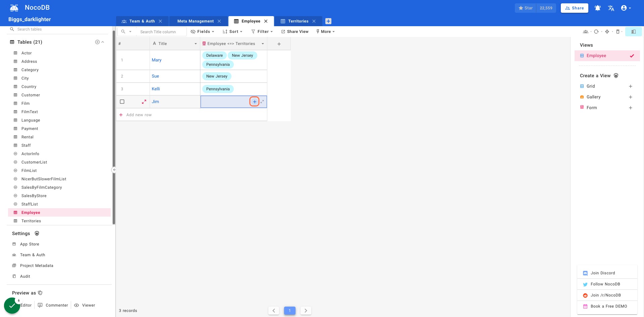Screen dimensions: 644x317
Task: Close the Employee tab
Action: click(266, 21)
